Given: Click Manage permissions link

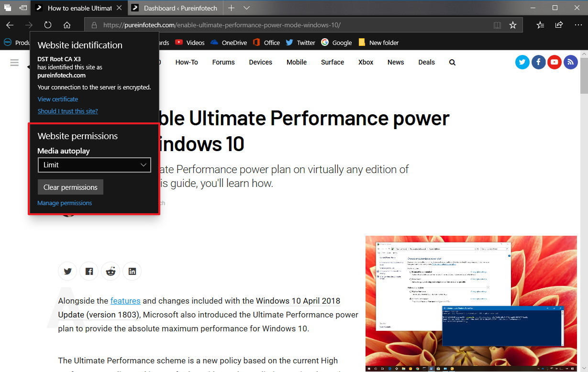Looking at the screenshot, I should pos(65,203).
